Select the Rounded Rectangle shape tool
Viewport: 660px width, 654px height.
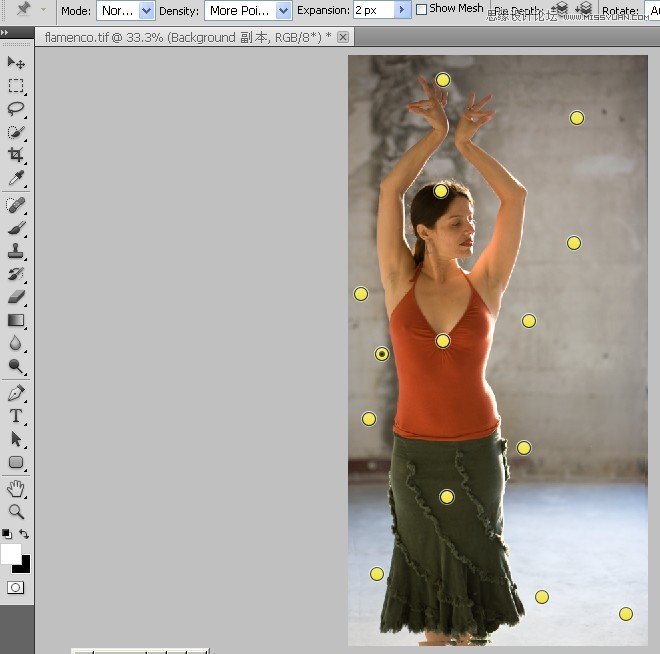click(x=16, y=463)
